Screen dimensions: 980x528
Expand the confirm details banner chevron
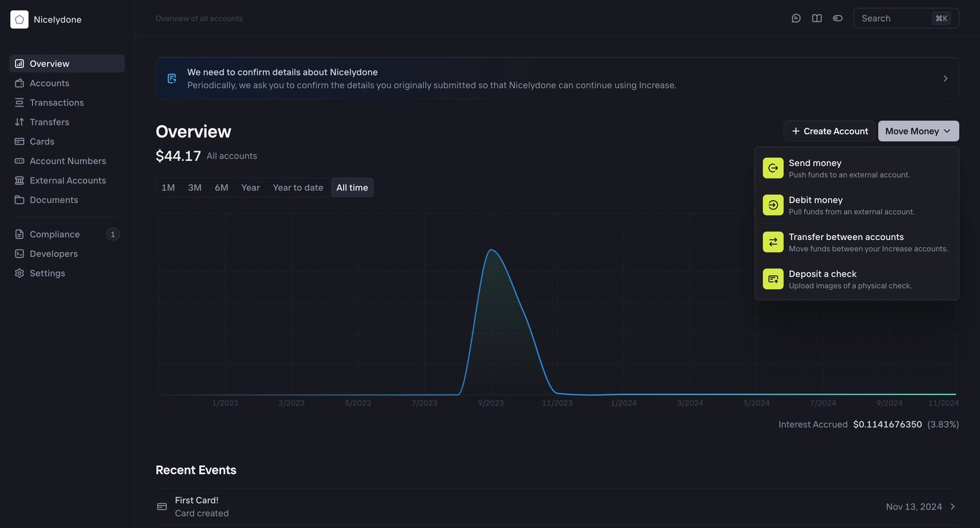coord(945,78)
